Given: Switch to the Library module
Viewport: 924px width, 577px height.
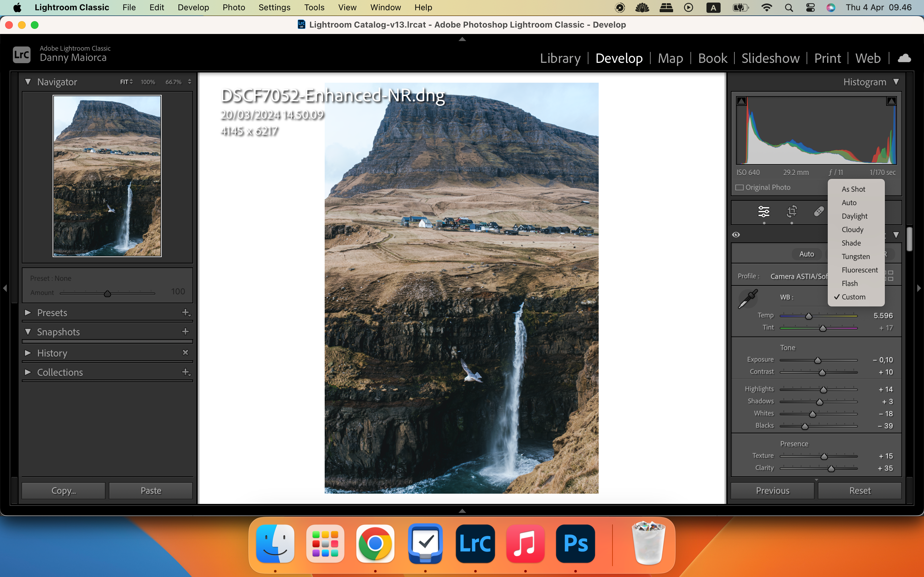Looking at the screenshot, I should pos(560,58).
